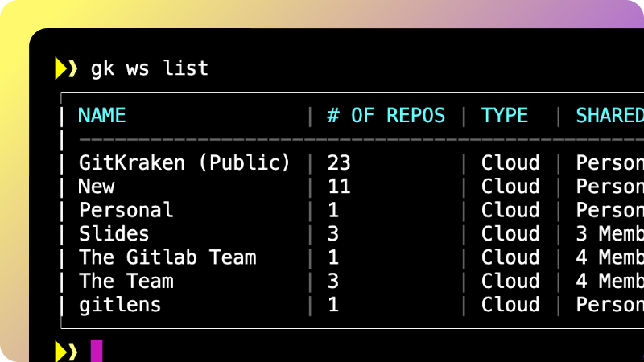Screen dimensions: 644x362
Task: Click the "gk ws list" command text
Action: click(x=150, y=68)
